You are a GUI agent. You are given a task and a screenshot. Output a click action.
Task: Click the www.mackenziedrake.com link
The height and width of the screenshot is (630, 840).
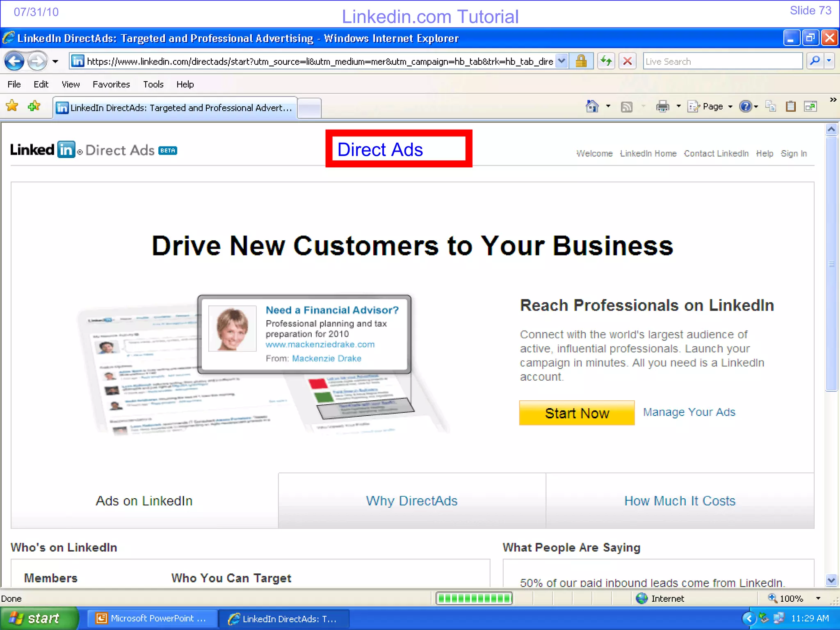coord(320,345)
